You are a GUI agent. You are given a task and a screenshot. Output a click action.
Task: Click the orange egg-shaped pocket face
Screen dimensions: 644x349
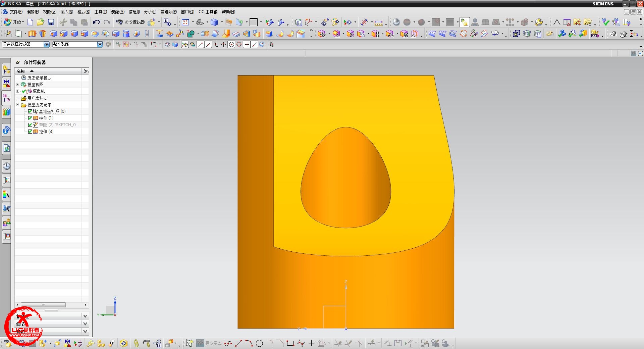(345, 181)
